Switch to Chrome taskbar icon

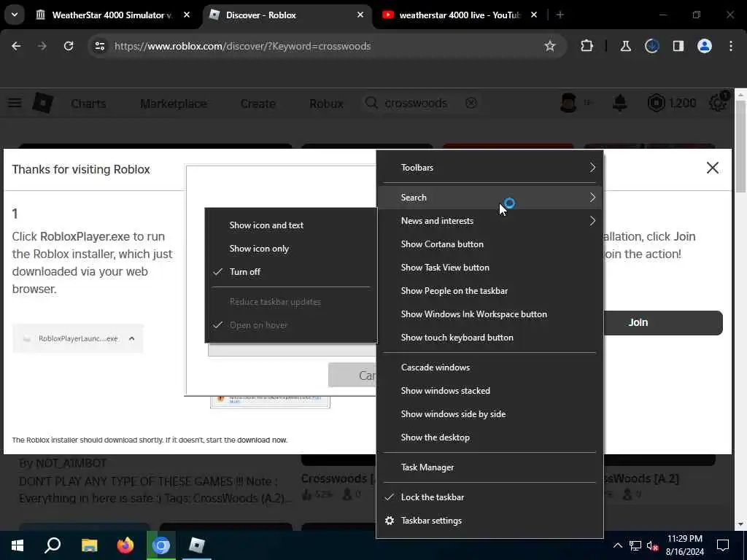[161, 545]
